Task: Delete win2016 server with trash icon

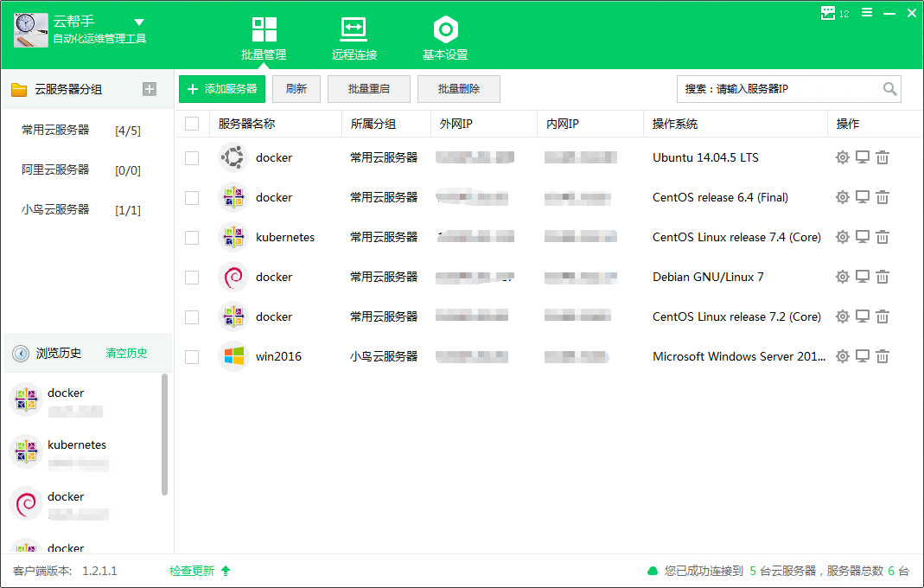Action: pos(883,356)
